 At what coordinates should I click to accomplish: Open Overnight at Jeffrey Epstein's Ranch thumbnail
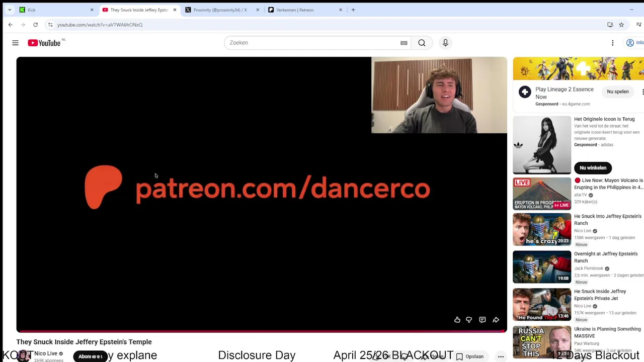(x=542, y=267)
